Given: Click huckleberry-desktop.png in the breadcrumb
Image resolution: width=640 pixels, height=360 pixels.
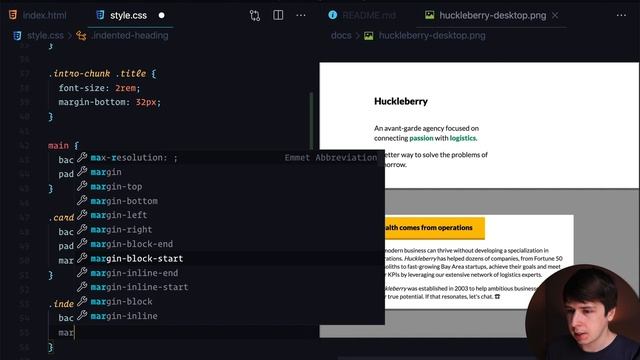Looking at the screenshot, I should [432, 36].
